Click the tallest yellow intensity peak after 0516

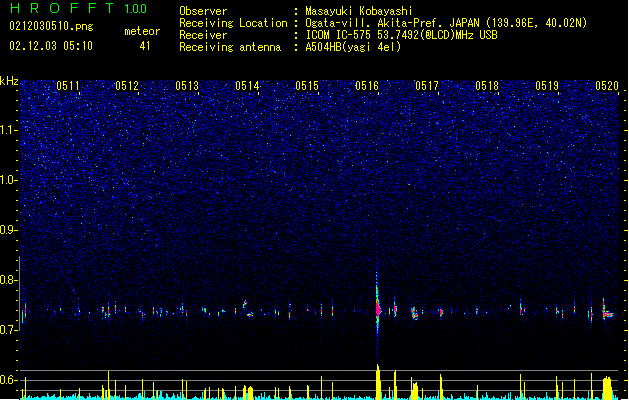click(377, 382)
